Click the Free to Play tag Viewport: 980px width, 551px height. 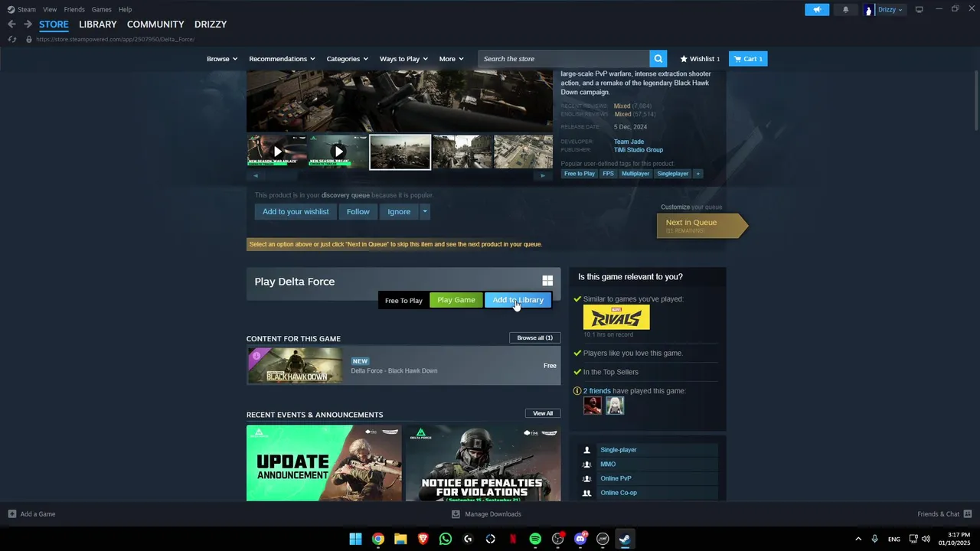point(579,174)
